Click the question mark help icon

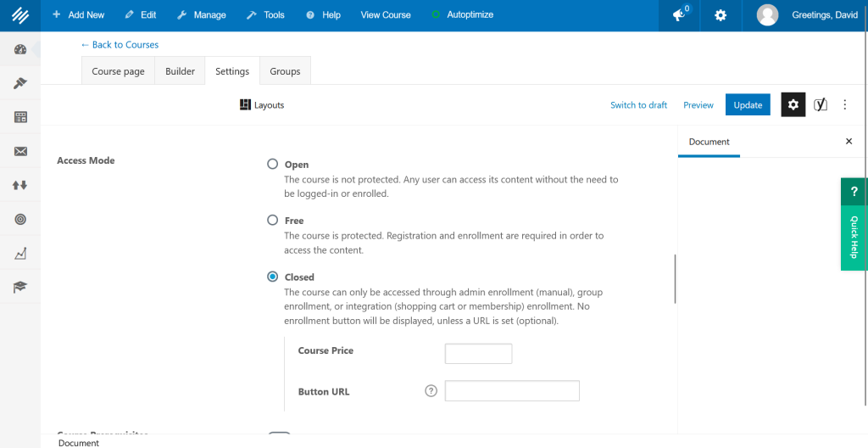(854, 192)
